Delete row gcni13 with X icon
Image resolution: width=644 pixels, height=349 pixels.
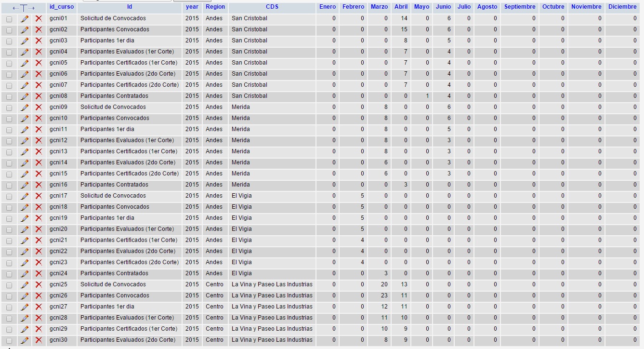[39, 151]
